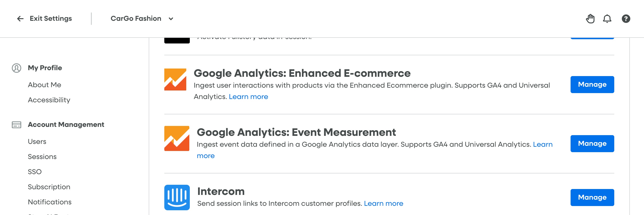Click the Google Analytics Enhanced E-commerce logo
The height and width of the screenshot is (215, 644).
point(175,80)
